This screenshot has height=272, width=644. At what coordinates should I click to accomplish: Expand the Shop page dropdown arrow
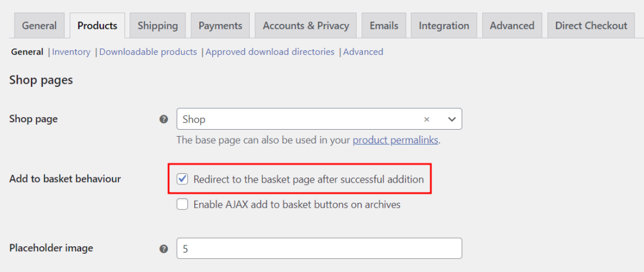click(x=452, y=119)
